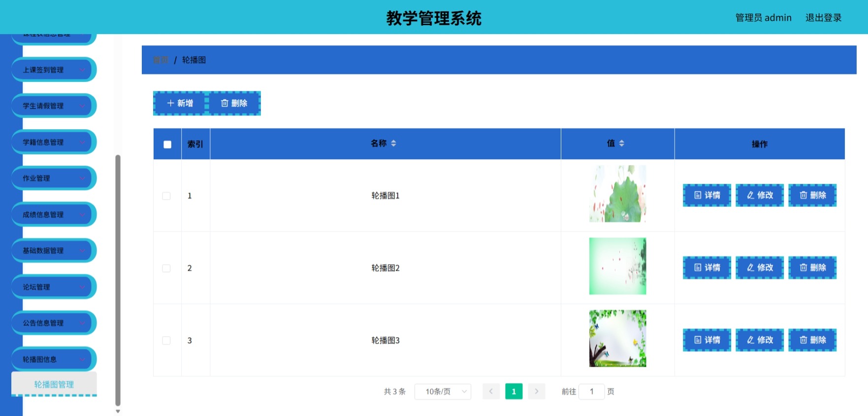Sort table by 名称 column arrows
The image size is (868, 416).
[x=393, y=143]
